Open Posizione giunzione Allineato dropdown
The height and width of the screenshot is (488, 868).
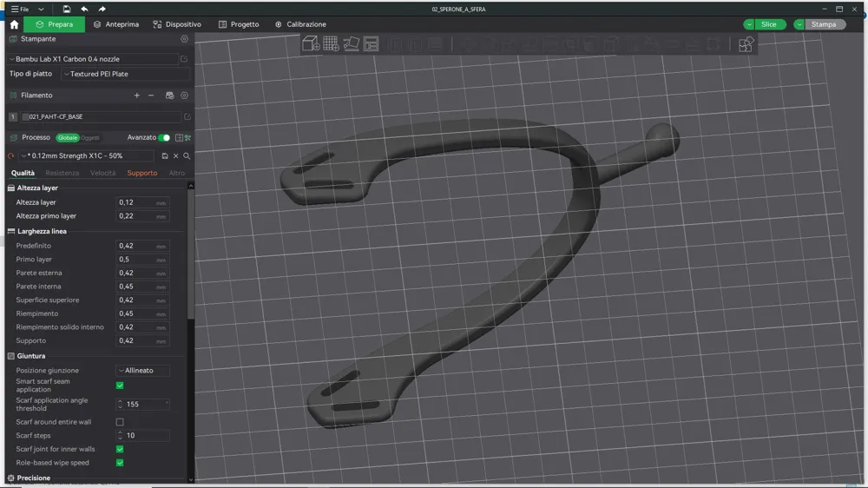143,371
